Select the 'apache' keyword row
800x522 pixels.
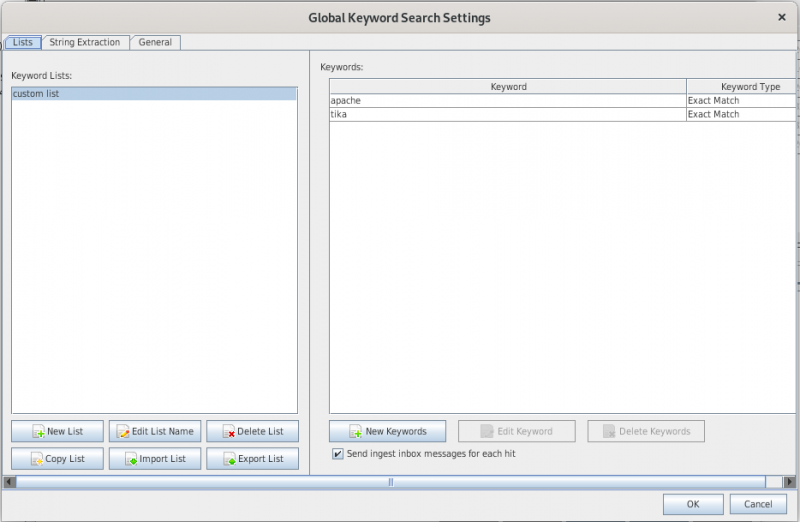507,101
